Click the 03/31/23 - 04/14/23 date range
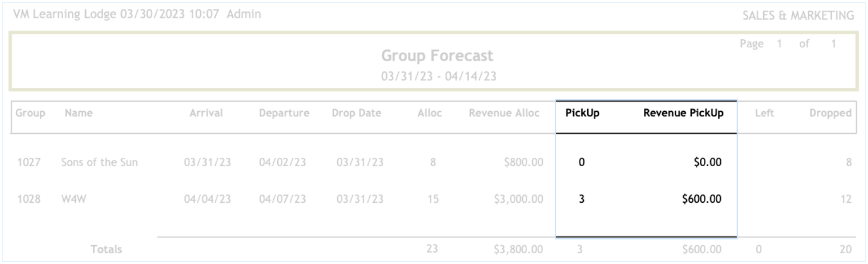 tap(437, 75)
